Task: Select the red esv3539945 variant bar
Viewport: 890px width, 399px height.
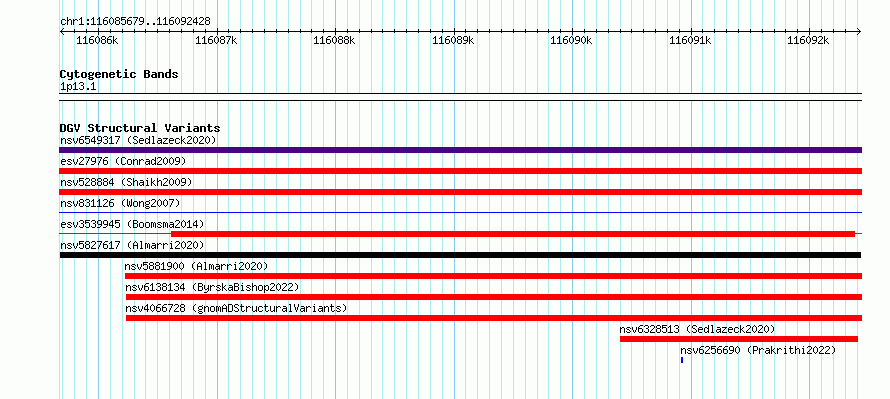Action: click(513, 234)
